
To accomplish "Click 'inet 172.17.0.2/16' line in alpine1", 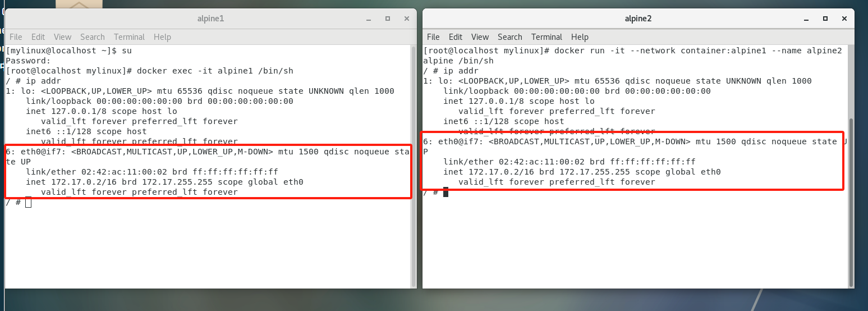I will coord(164,182).
